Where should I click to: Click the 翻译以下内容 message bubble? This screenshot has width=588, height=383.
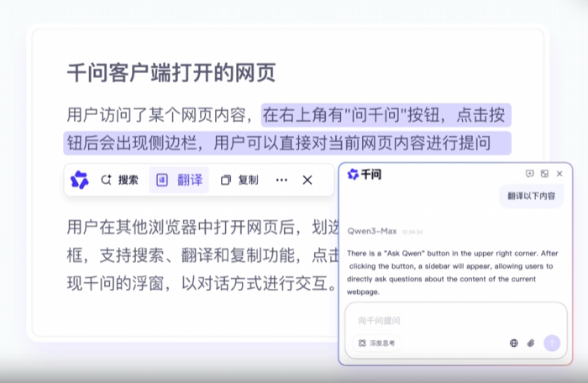[532, 196]
